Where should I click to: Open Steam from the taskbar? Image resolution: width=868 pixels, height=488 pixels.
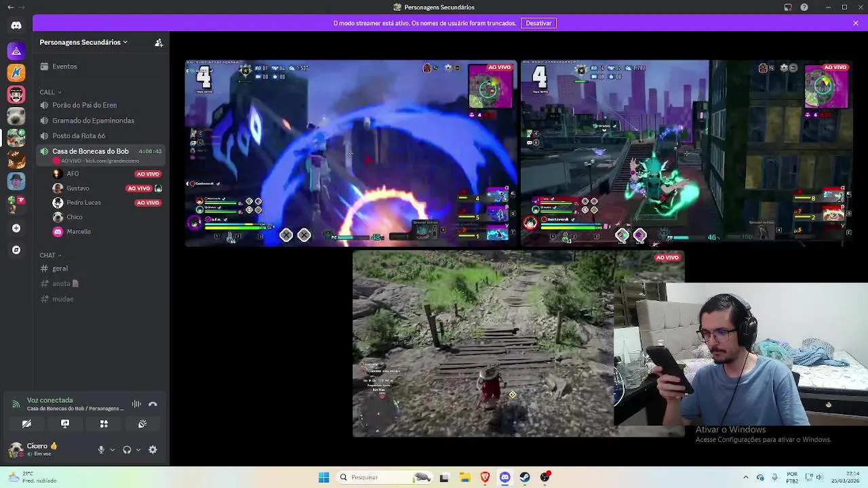pos(525,477)
